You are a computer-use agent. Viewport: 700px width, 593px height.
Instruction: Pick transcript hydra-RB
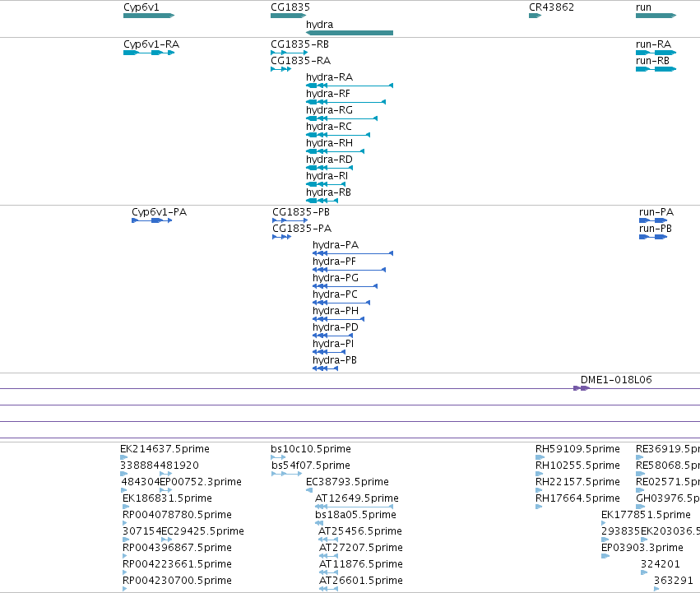[322, 201]
